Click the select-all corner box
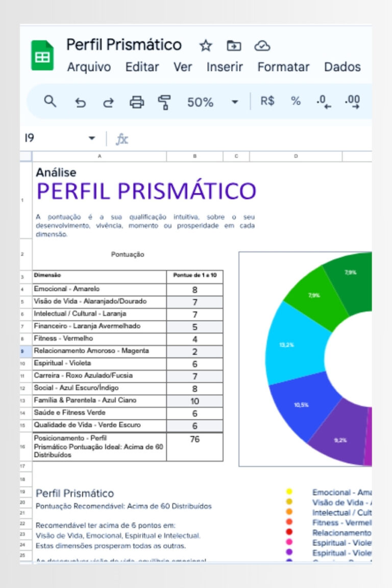The width and height of the screenshot is (392, 588). [26, 156]
